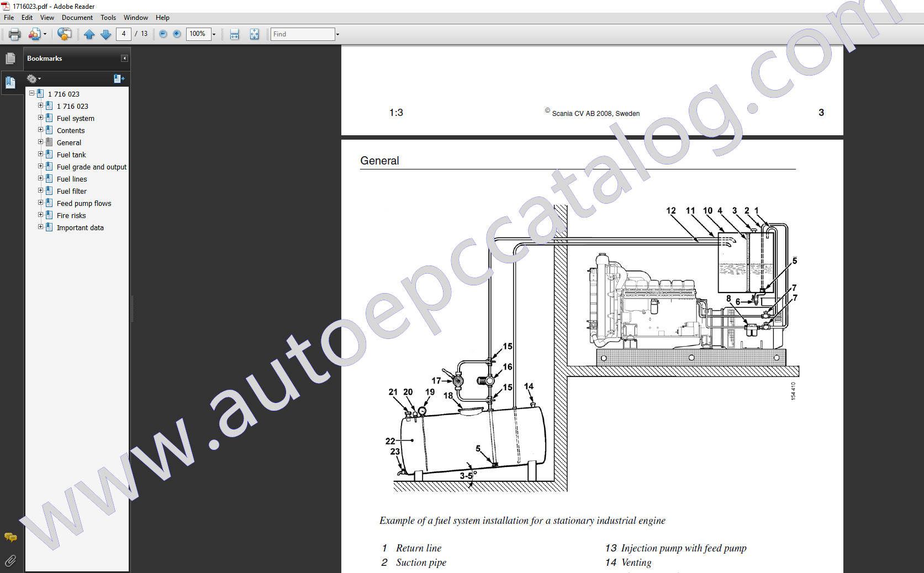Collapse the Bookmarks panel
The width and height of the screenshot is (924, 573).
[x=124, y=59]
